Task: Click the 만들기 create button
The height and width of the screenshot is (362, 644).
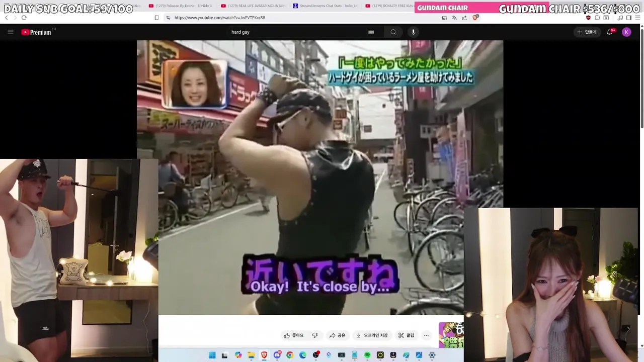Action: 587,32
